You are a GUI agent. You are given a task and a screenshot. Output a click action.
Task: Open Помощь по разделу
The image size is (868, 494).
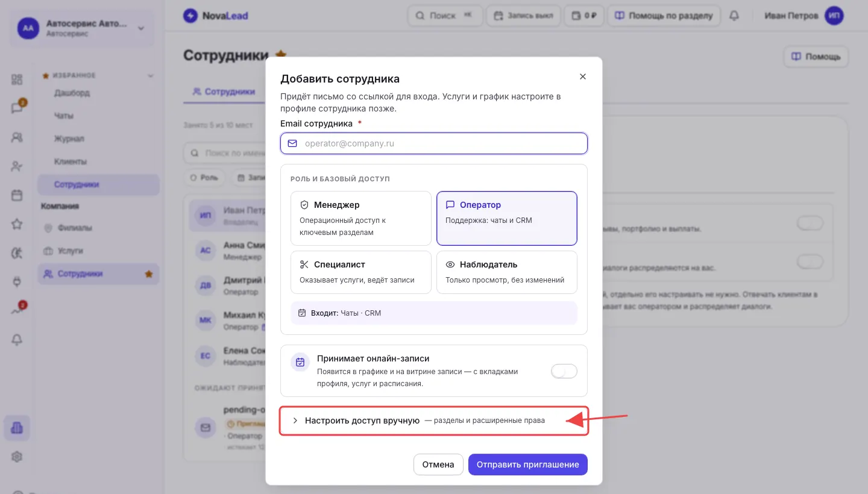pos(664,16)
